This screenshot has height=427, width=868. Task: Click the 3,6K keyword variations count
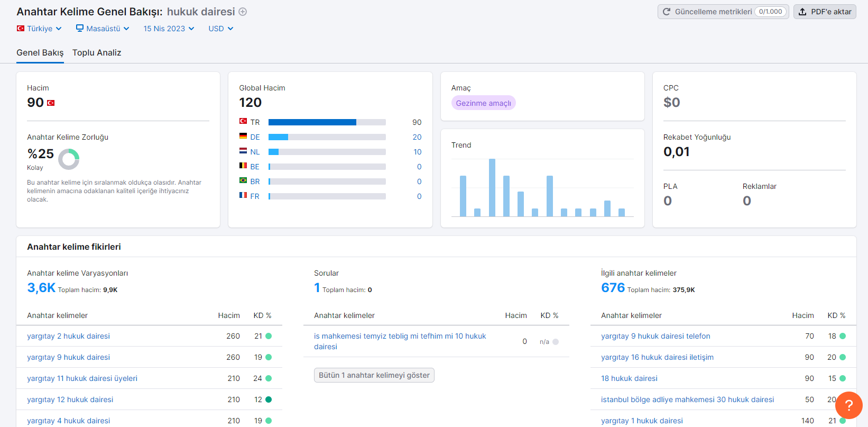coord(41,288)
